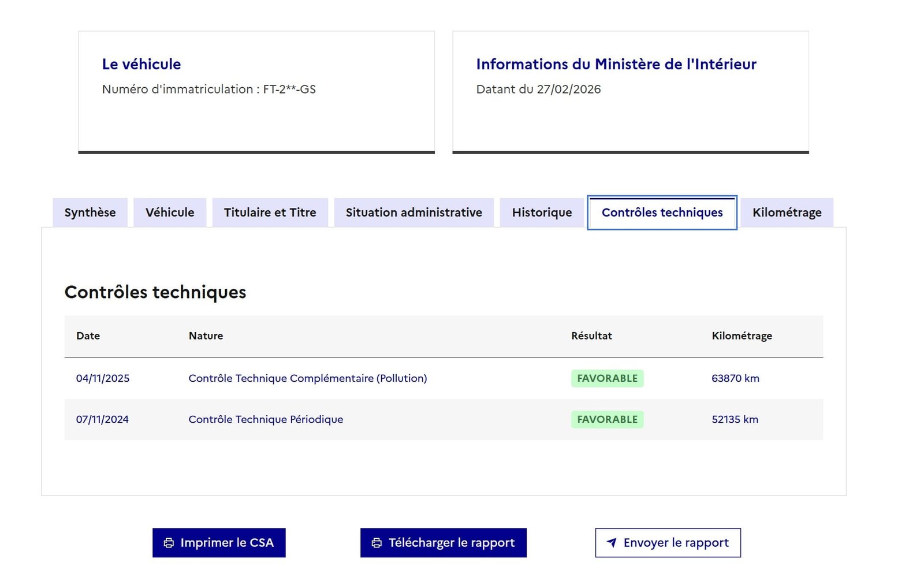Select the Situation administrative tab
The image size is (924, 574).
pyautogui.click(x=413, y=213)
